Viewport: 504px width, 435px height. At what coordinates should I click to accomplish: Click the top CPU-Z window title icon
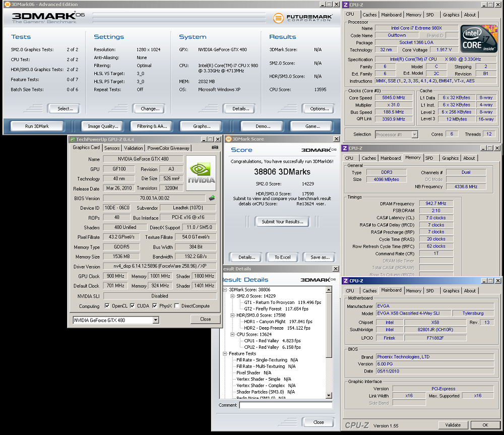point(346,5)
